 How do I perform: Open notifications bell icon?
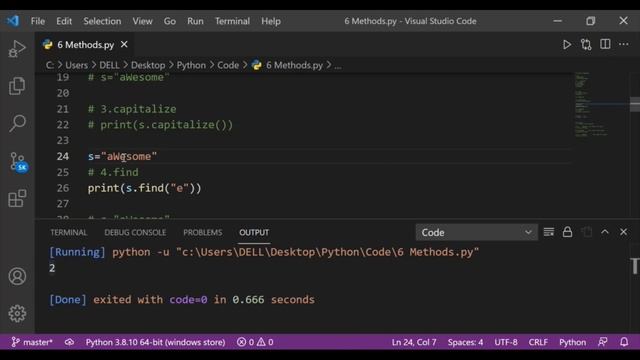[x=624, y=342]
